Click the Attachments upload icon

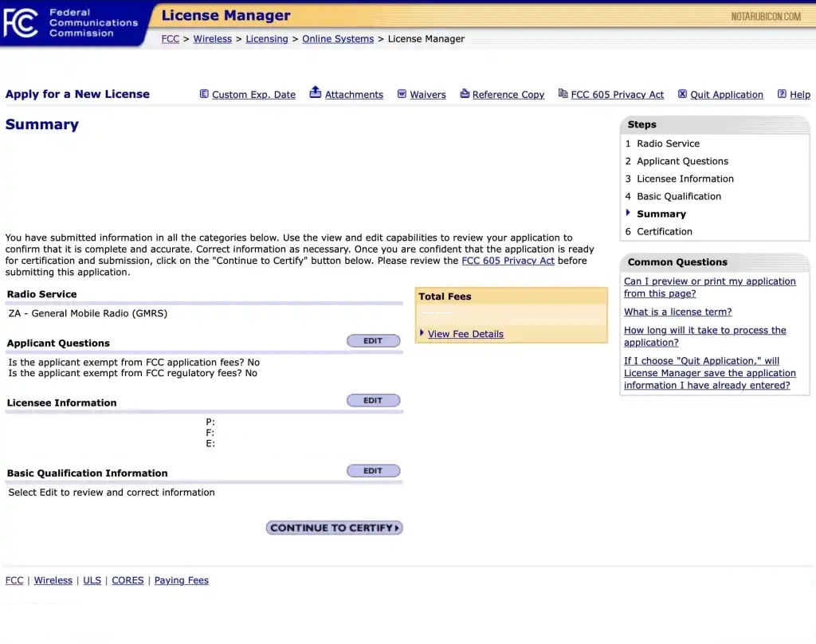click(316, 92)
